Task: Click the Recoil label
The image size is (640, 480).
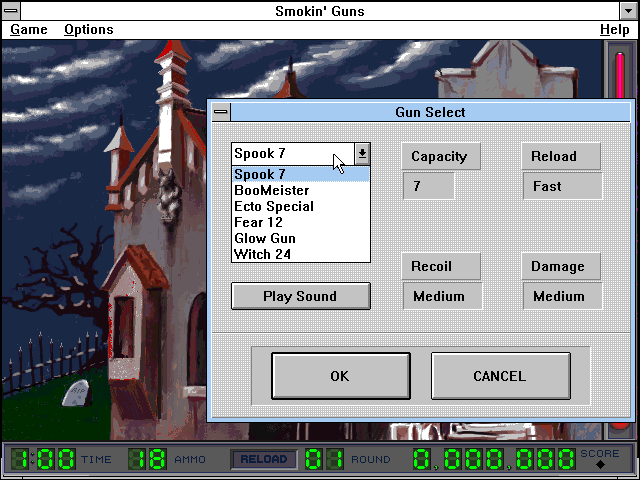Action: click(440, 266)
